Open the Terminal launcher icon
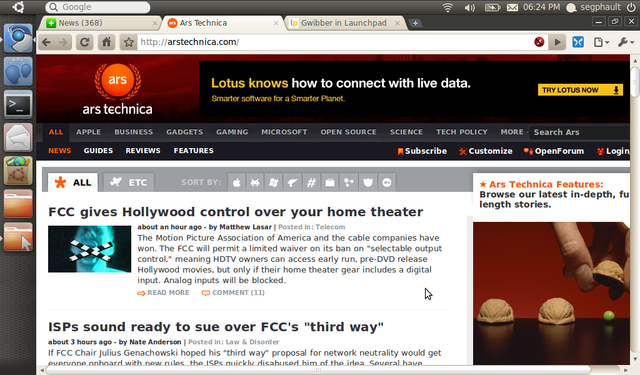Image resolution: width=640 pixels, height=375 pixels. (18, 105)
